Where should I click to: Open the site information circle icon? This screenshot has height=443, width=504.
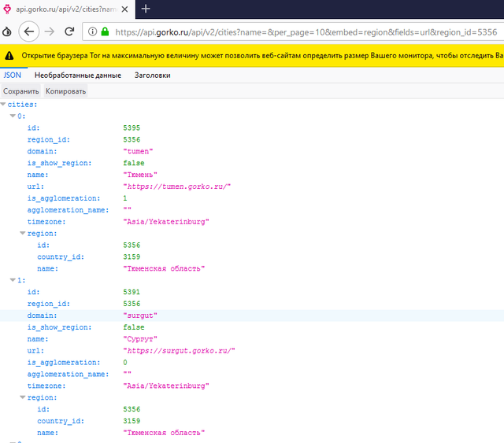93,31
